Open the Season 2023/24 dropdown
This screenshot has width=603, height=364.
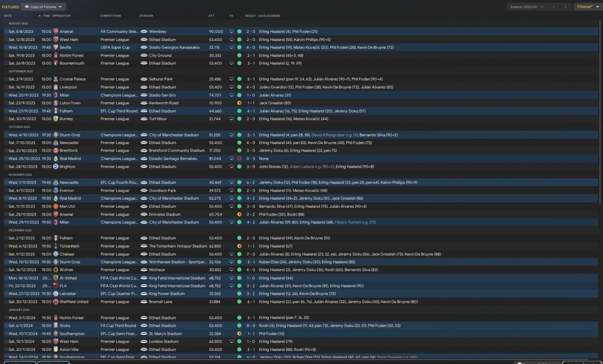[527, 7]
